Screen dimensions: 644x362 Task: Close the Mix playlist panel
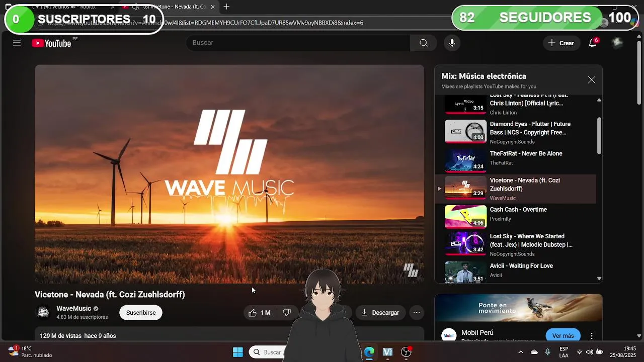point(592,80)
